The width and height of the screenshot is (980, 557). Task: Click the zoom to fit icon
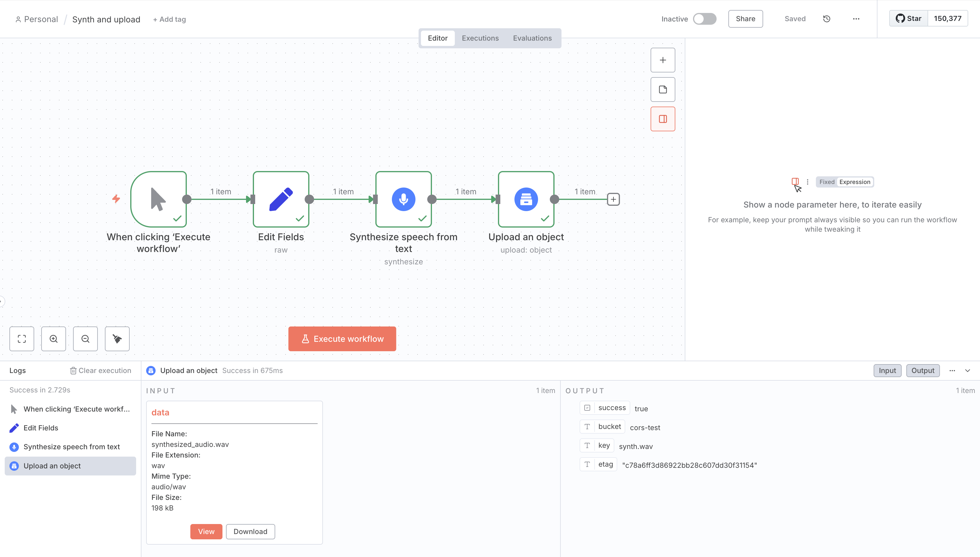22,339
